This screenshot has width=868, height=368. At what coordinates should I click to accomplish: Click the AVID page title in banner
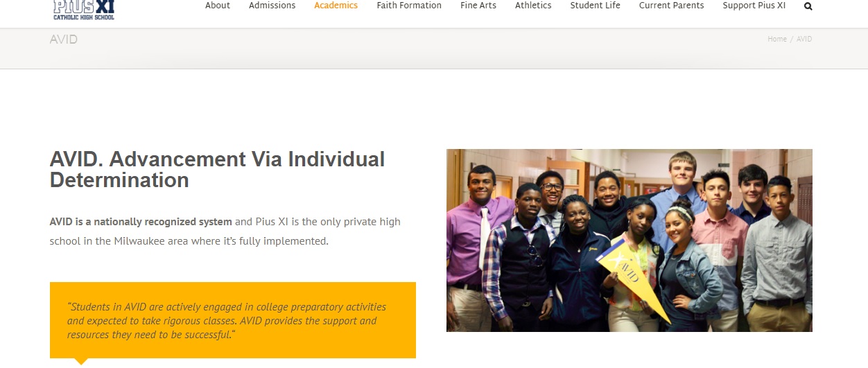tap(64, 40)
